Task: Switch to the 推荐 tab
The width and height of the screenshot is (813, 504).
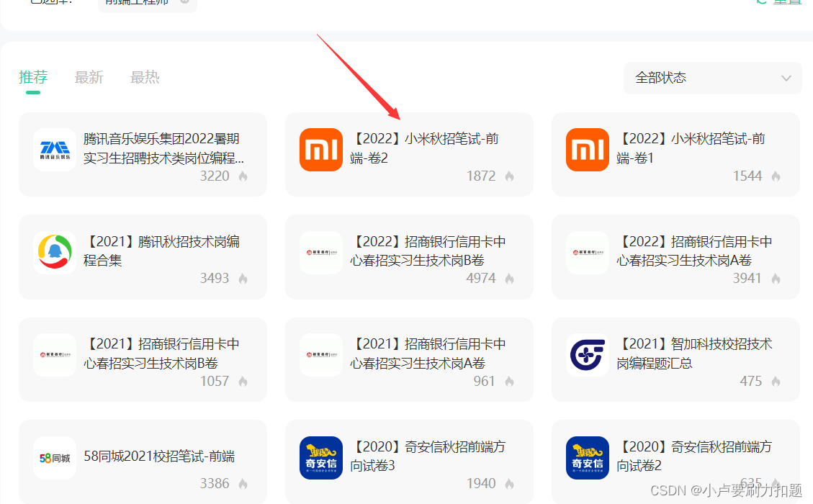Action: [x=33, y=77]
